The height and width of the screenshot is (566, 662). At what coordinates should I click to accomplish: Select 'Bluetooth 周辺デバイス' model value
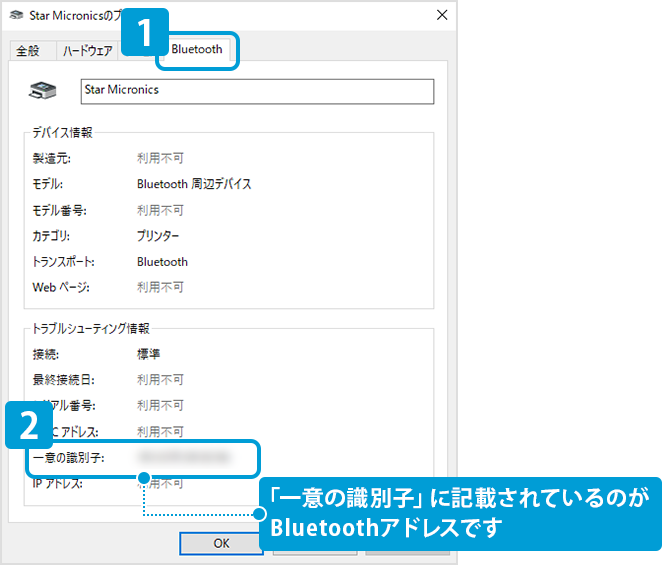click(x=194, y=184)
